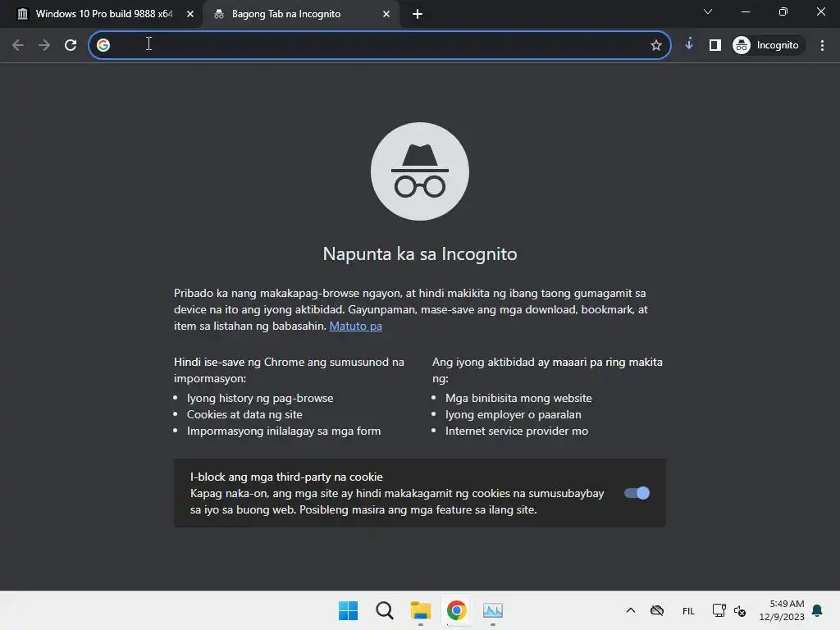840x630 pixels.
Task: Restore down the Chrome window
Action: coord(783,11)
